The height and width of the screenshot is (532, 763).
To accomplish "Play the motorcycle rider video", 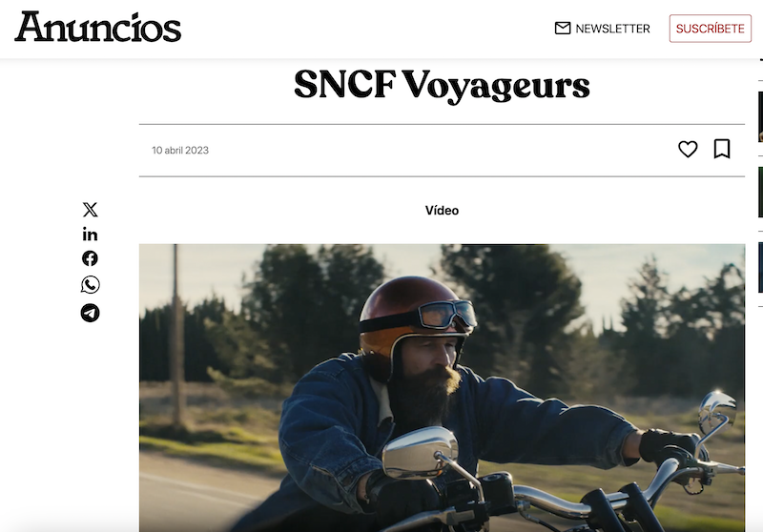I will [x=442, y=388].
